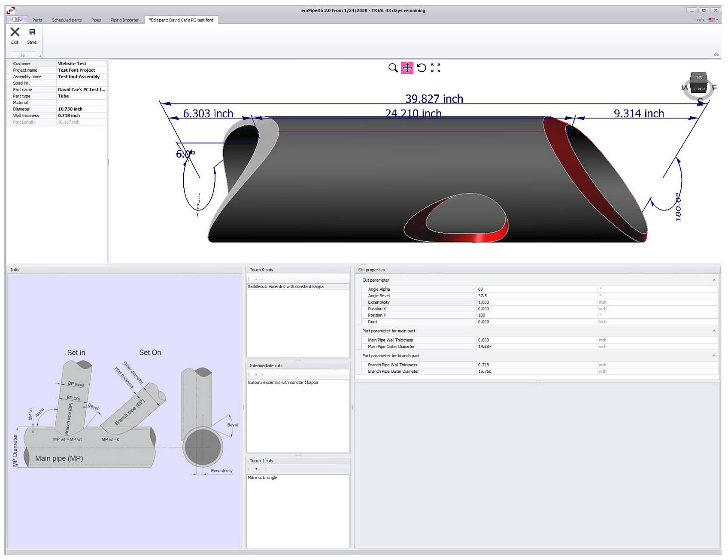Image resolution: width=728 pixels, height=560 pixels.
Task: Collapse Part parameter for main part section
Action: (x=714, y=331)
